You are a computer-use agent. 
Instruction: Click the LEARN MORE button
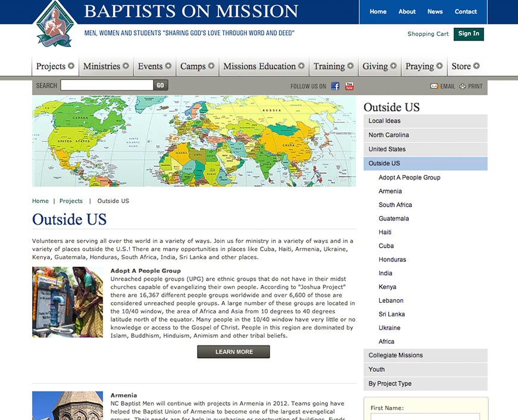point(233,352)
